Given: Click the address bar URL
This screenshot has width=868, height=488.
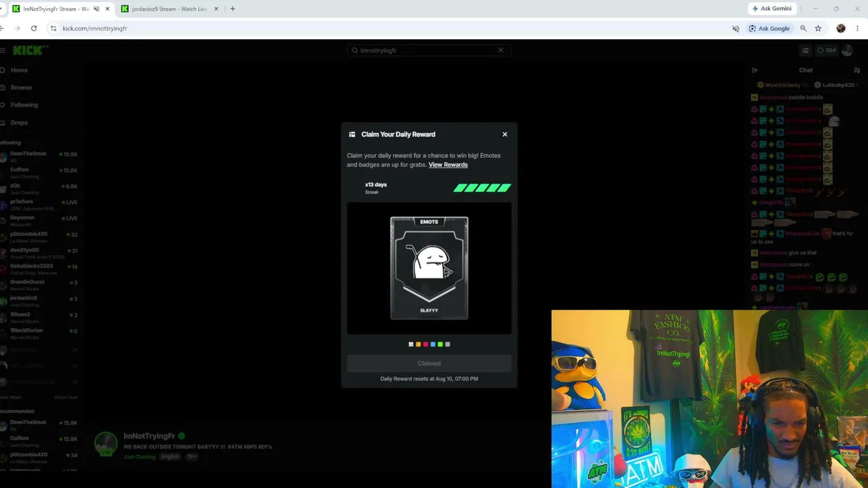Looking at the screenshot, I should tap(95, 28).
